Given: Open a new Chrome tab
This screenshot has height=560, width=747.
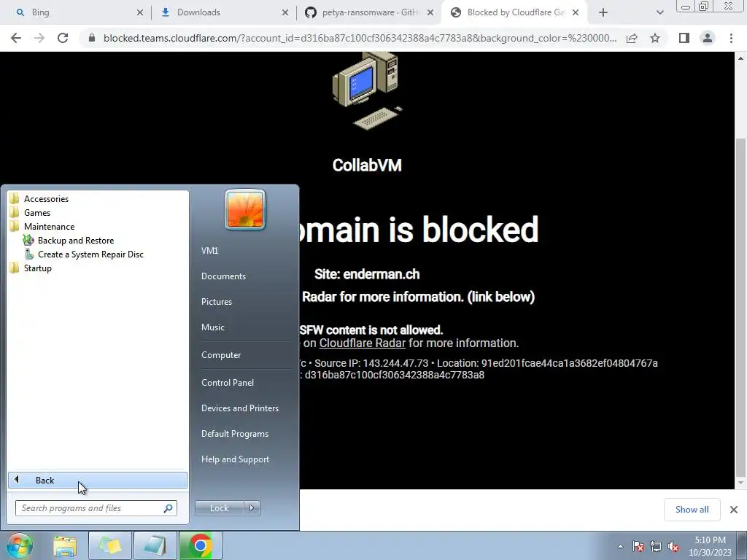Looking at the screenshot, I should click(x=603, y=13).
